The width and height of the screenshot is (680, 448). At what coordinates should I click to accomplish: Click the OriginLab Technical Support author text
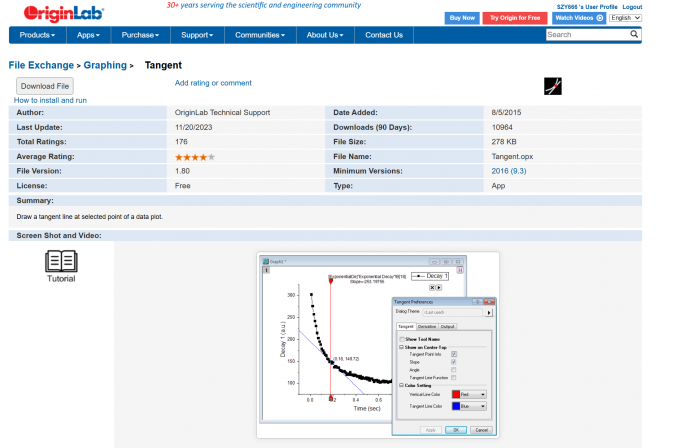(222, 112)
